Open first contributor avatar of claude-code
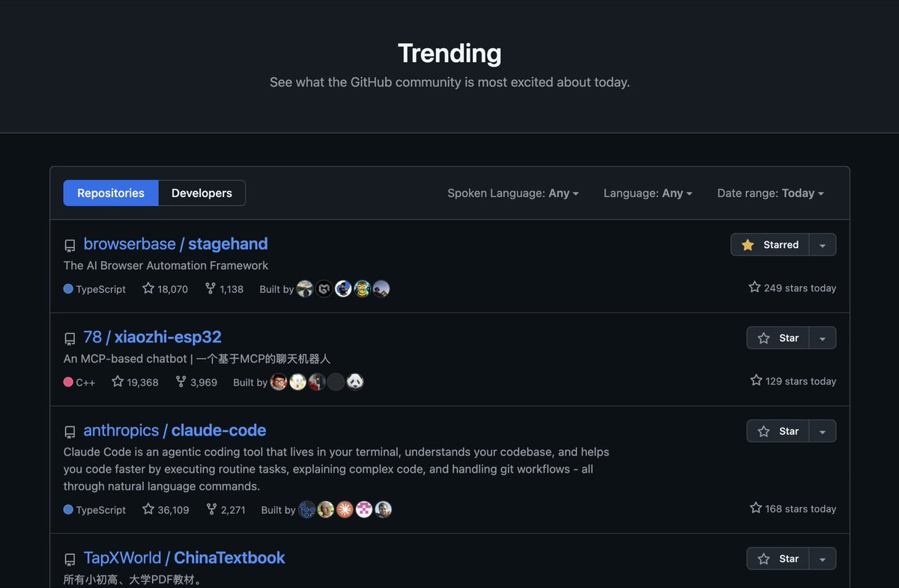 [306, 509]
